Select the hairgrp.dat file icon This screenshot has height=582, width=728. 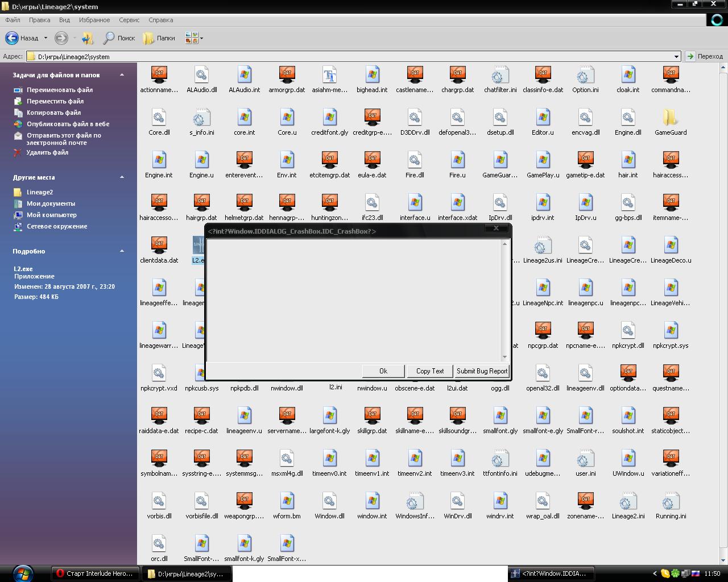[x=201, y=202]
